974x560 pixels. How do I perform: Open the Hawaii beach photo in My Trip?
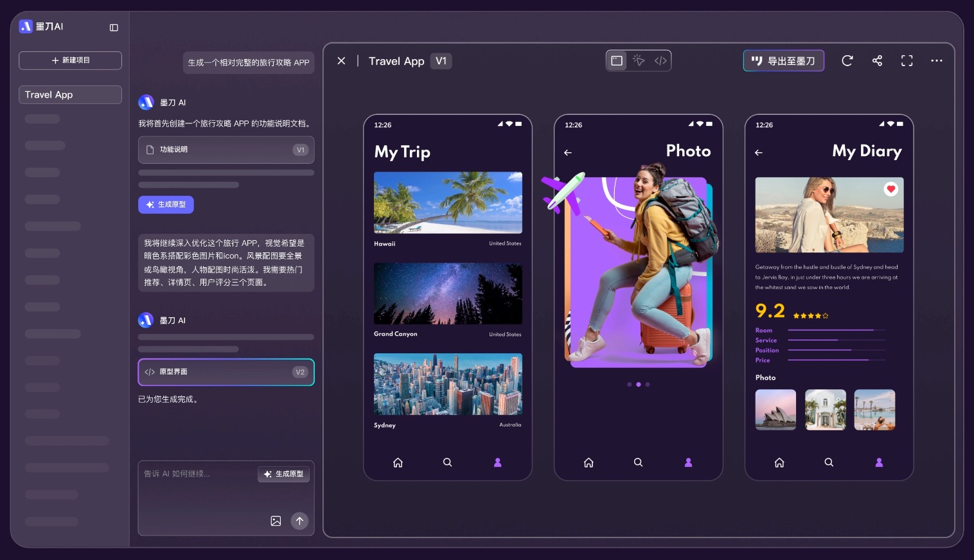pyautogui.click(x=448, y=202)
